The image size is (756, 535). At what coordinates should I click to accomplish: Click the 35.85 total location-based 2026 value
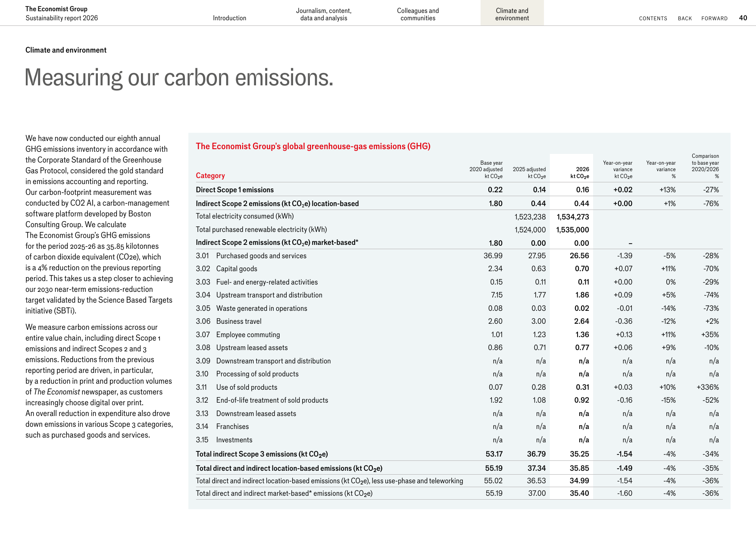click(x=579, y=468)
